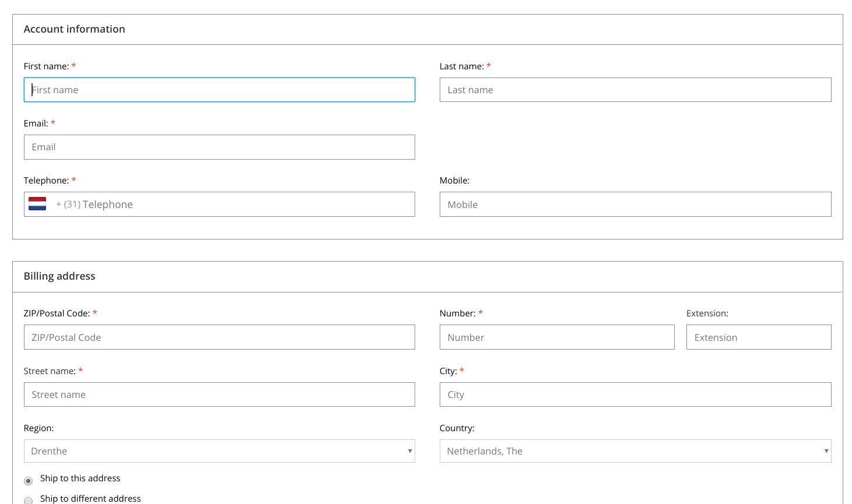Open the Region dropdown showing Drenthe
The image size is (852, 504).
point(219,451)
